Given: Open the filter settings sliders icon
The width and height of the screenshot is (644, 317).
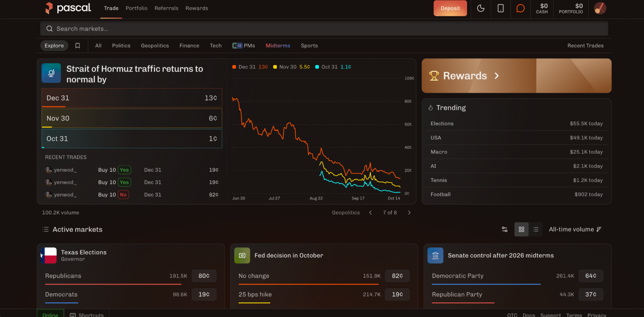Looking at the screenshot, I should click(505, 229).
